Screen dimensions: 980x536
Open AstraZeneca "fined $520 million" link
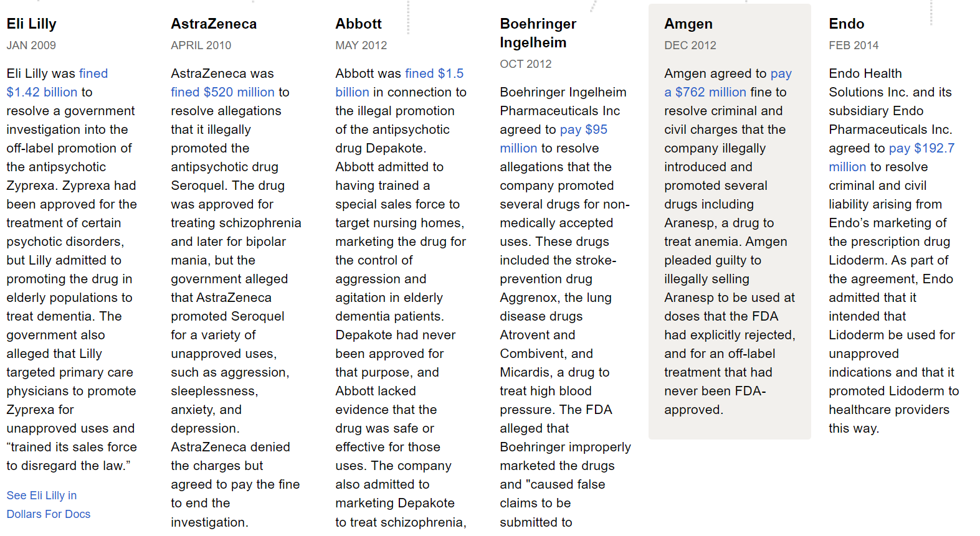[x=222, y=92]
